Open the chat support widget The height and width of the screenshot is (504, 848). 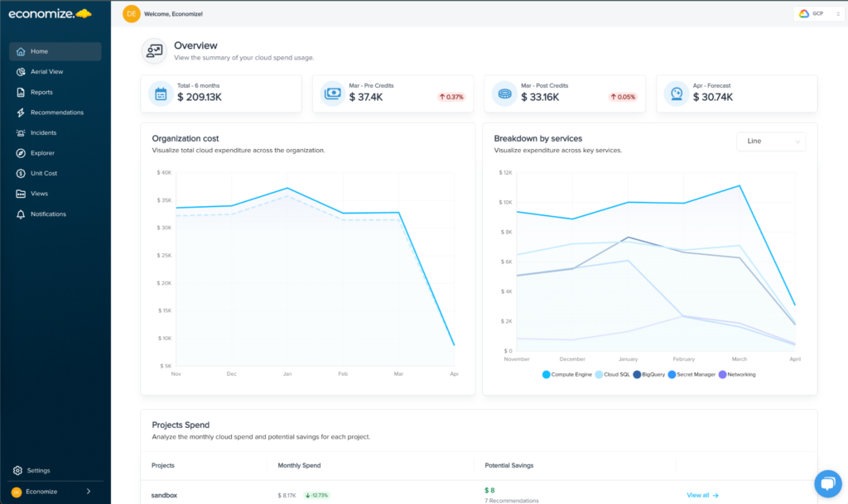coord(828,483)
